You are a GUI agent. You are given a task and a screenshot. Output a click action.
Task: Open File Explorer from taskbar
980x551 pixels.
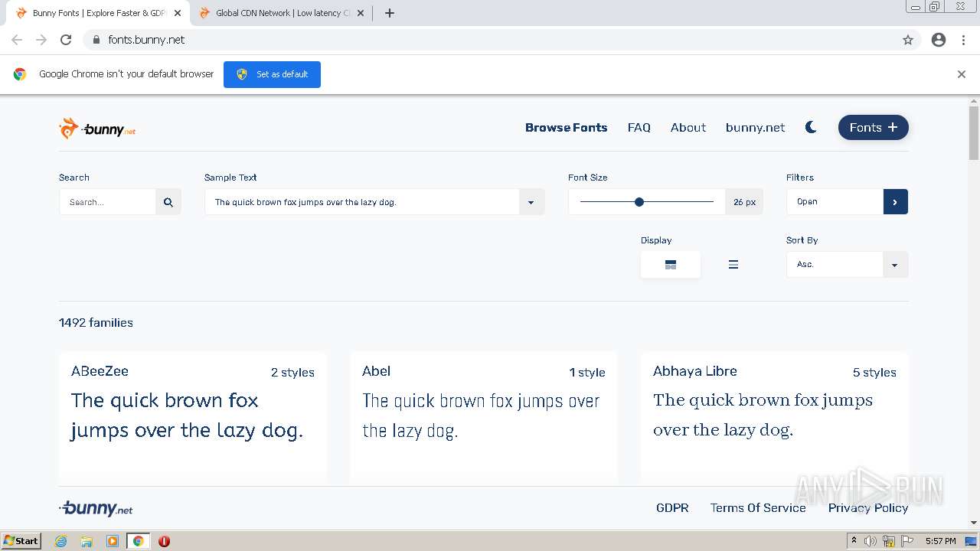pos(87,541)
